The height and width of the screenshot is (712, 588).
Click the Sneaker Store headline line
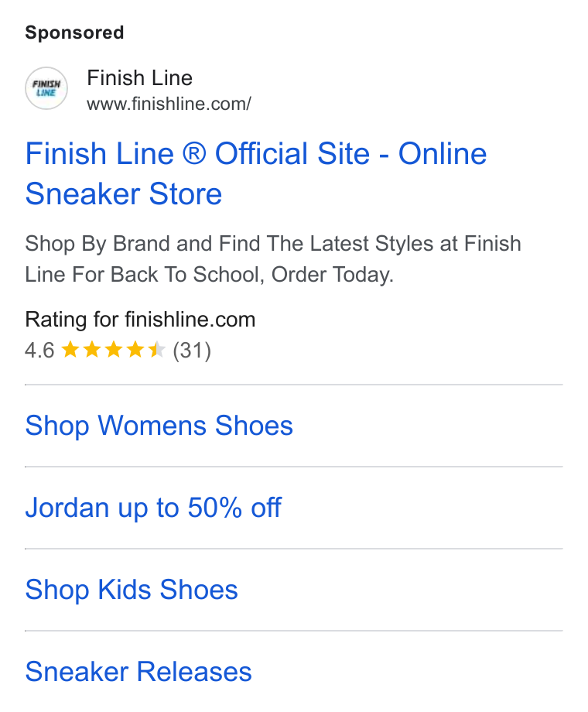(x=124, y=194)
